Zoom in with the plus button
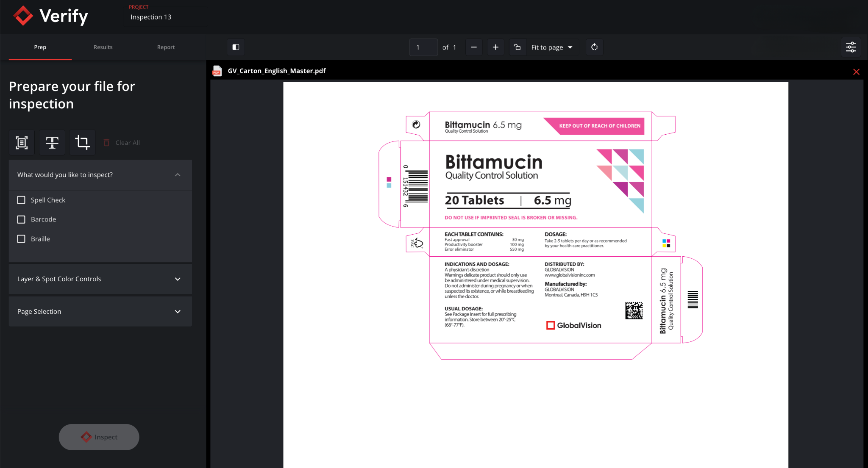Viewport: 868px width, 468px height. click(495, 47)
